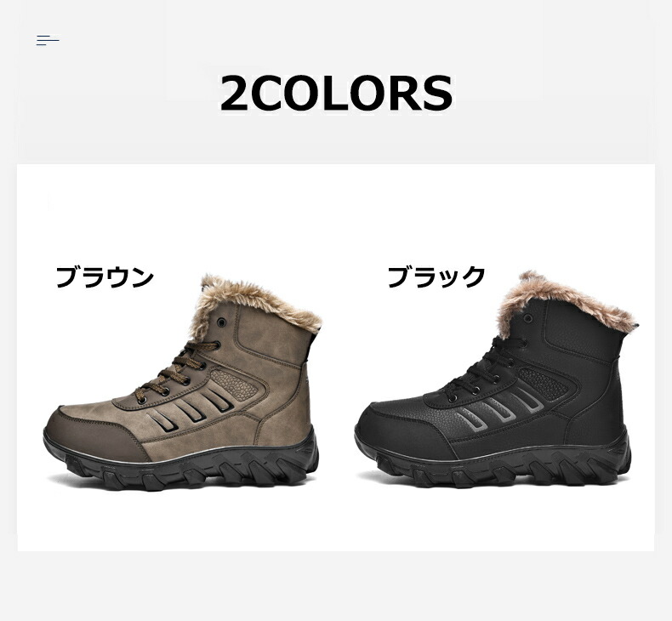The height and width of the screenshot is (621, 672).
Task: Click the black boot's top eyelet
Action: [x=528, y=318]
